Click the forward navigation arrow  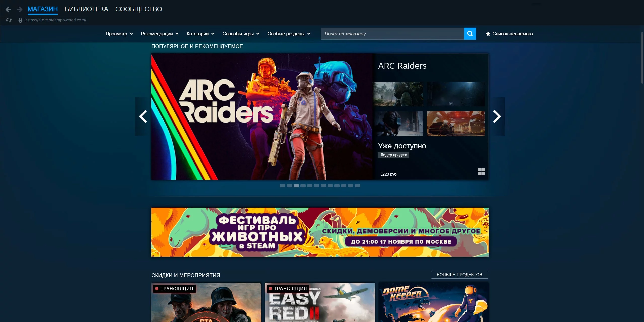(x=20, y=10)
